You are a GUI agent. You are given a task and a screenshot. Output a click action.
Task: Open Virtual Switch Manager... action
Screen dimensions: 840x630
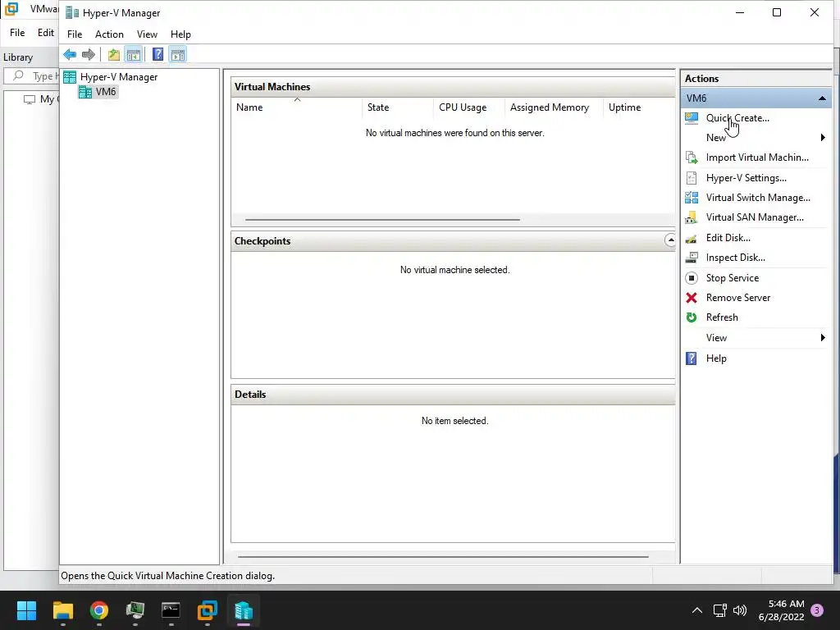[757, 198]
